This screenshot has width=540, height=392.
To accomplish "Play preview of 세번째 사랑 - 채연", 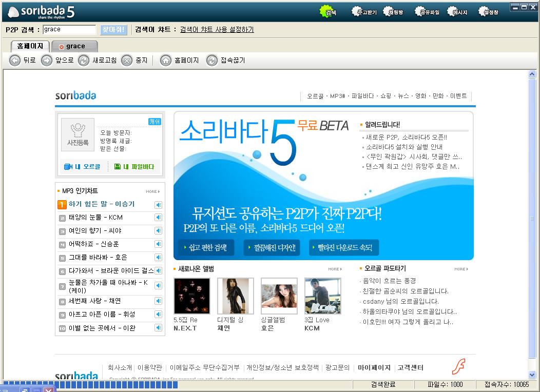I will click(158, 301).
